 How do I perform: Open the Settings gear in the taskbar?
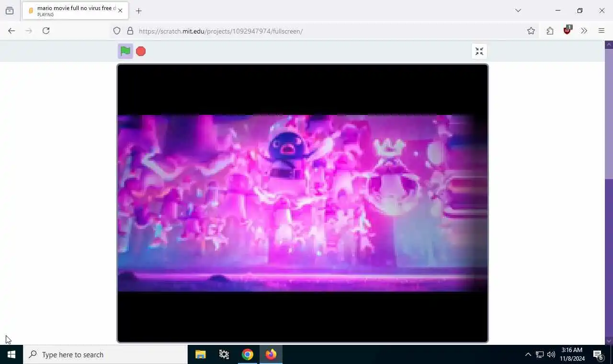(x=224, y=354)
